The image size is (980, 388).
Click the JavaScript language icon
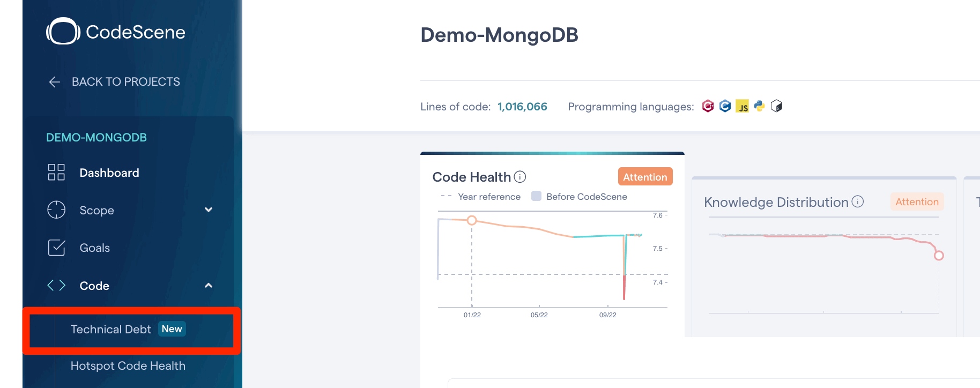pos(743,106)
